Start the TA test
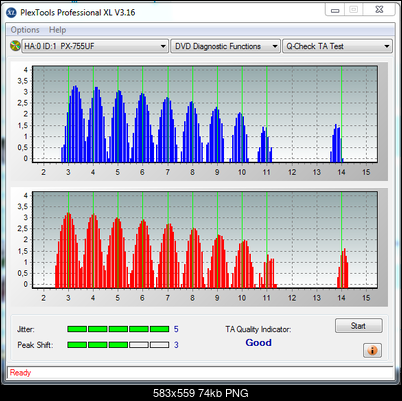This screenshot has height=401, width=402. click(358, 326)
